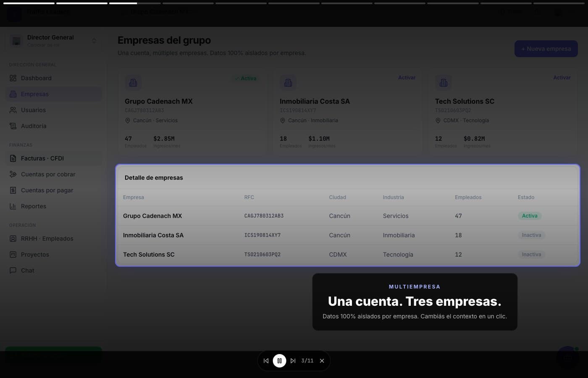Image resolution: width=588 pixels, height=378 pixels.
Task: Select the Proyectos icon in sidebar
Action: (x=13, y=255)
